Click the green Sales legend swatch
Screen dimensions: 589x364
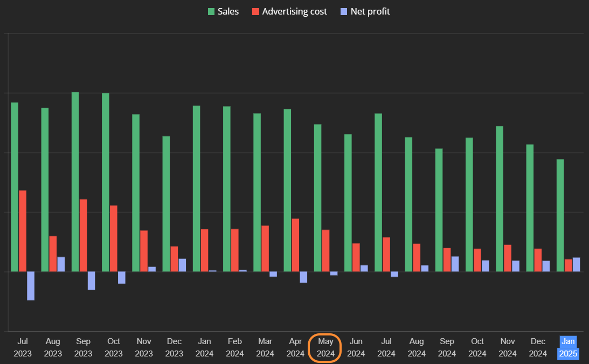point(211,12)
